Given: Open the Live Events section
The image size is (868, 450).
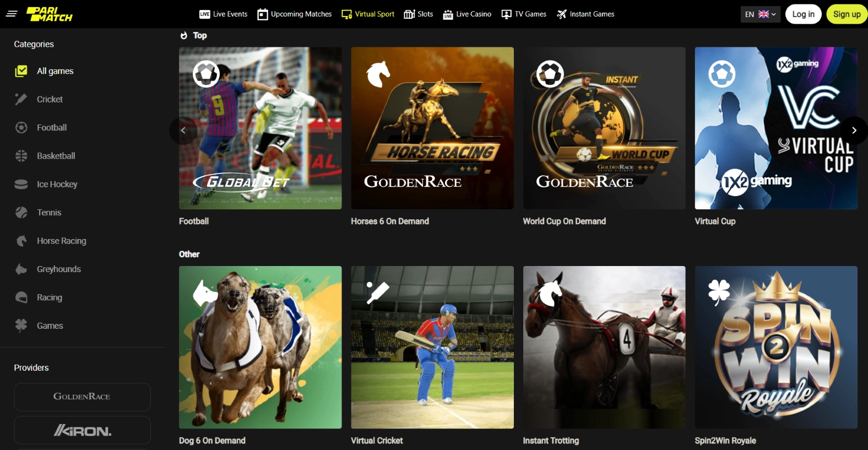Looking at the screenshot, I should coord(224,14).
